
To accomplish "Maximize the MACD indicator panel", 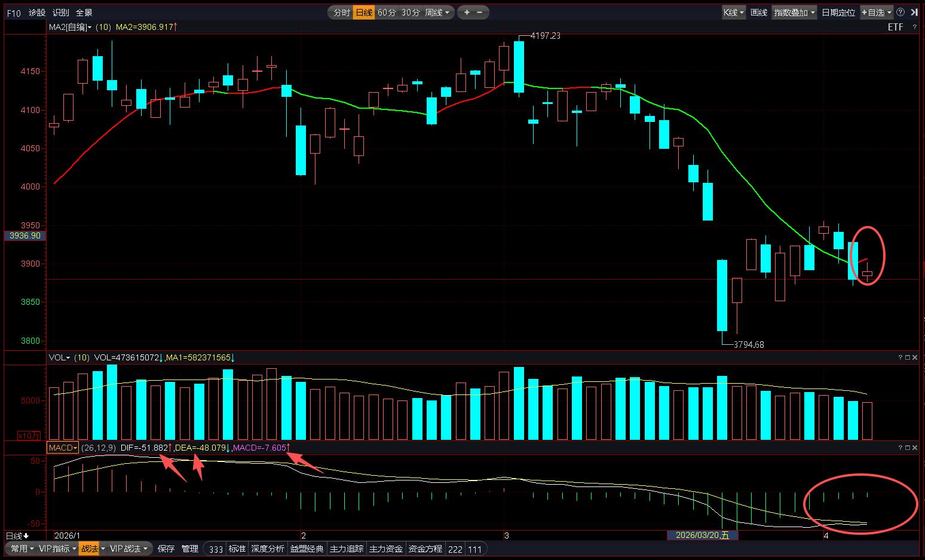I will point(907,448).
